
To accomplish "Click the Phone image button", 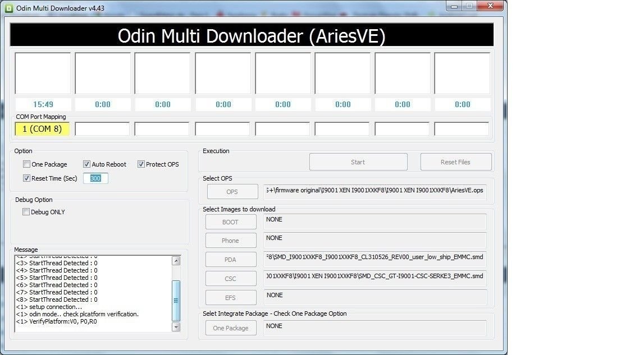I will [x=230, y=241].
